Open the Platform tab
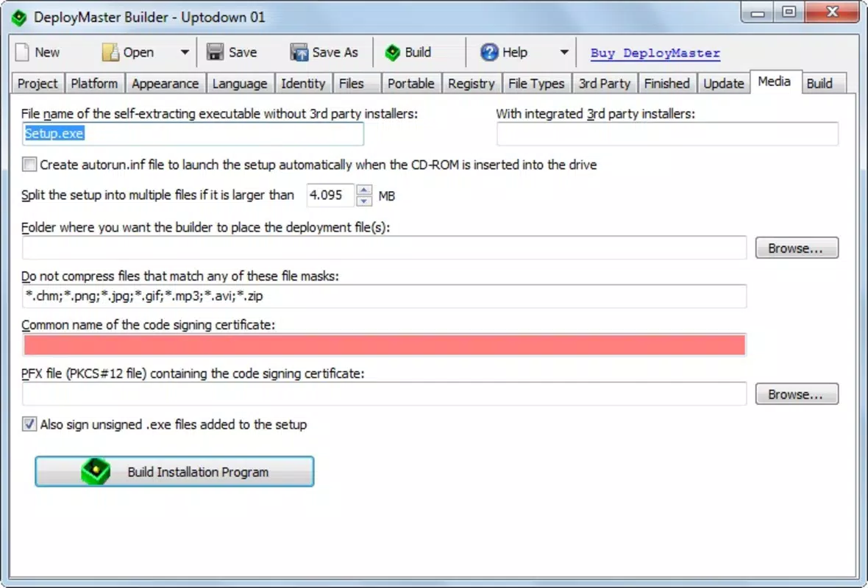868x588 pixels. [x=94, y=84]
